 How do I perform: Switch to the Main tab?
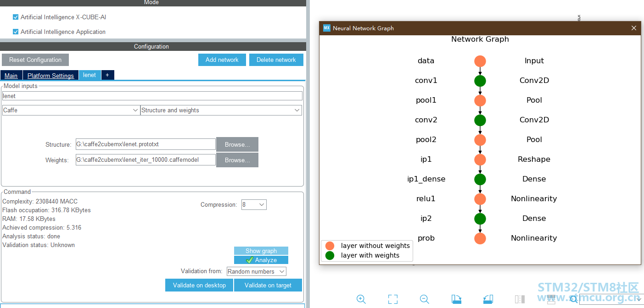click(11, 76)
